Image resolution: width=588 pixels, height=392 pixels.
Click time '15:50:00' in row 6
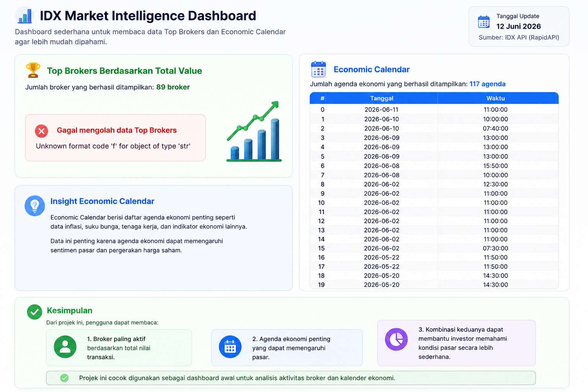(496, 166)
